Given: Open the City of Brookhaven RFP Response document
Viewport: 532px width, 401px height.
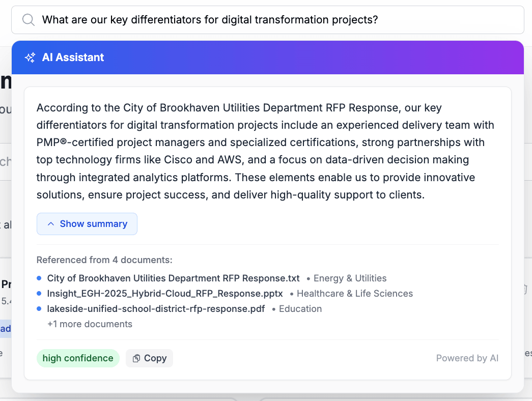Looking at the screenshot, I should point(173,278).
